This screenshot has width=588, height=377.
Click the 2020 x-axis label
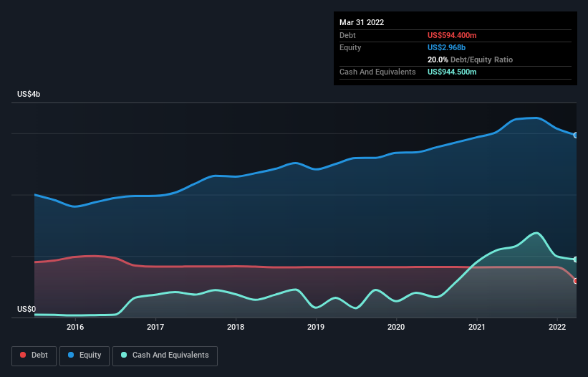click(396, 327)
